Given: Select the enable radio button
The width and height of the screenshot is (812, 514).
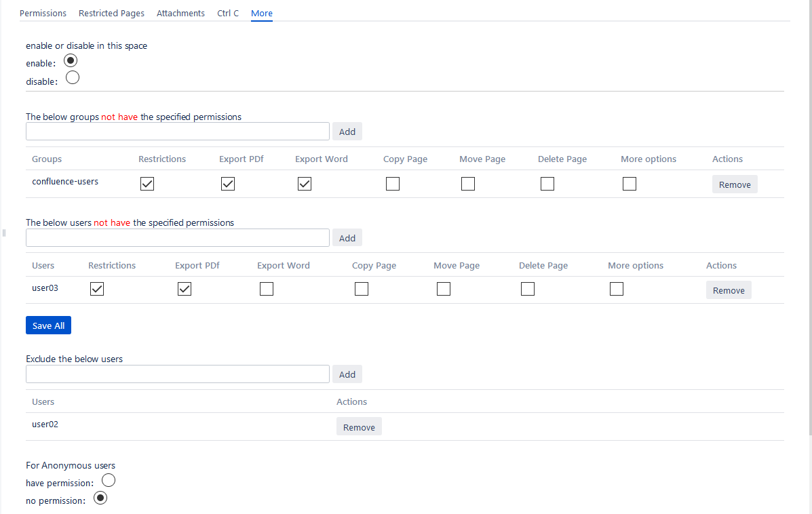Looking at the screenshot, I should (x=71, y=60).
